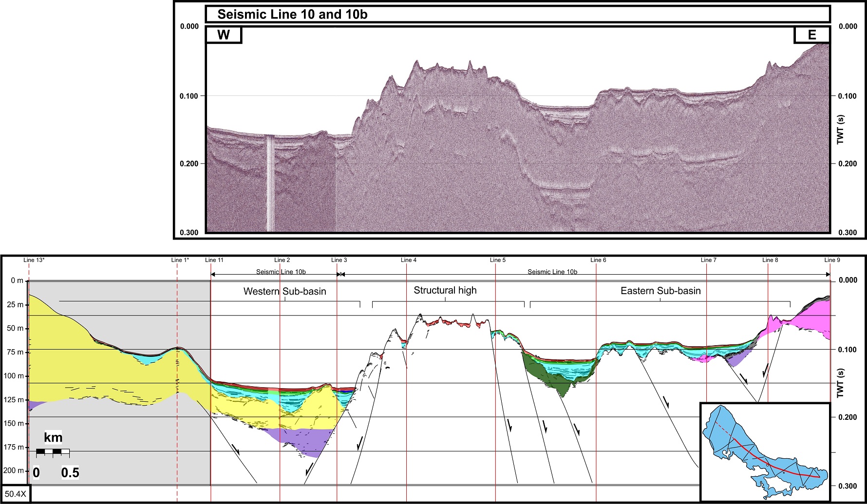The height and width of the screenshot is (504, 867).
Task: Click the large yellow unit near Line 13*
Action: click(73, 360)
